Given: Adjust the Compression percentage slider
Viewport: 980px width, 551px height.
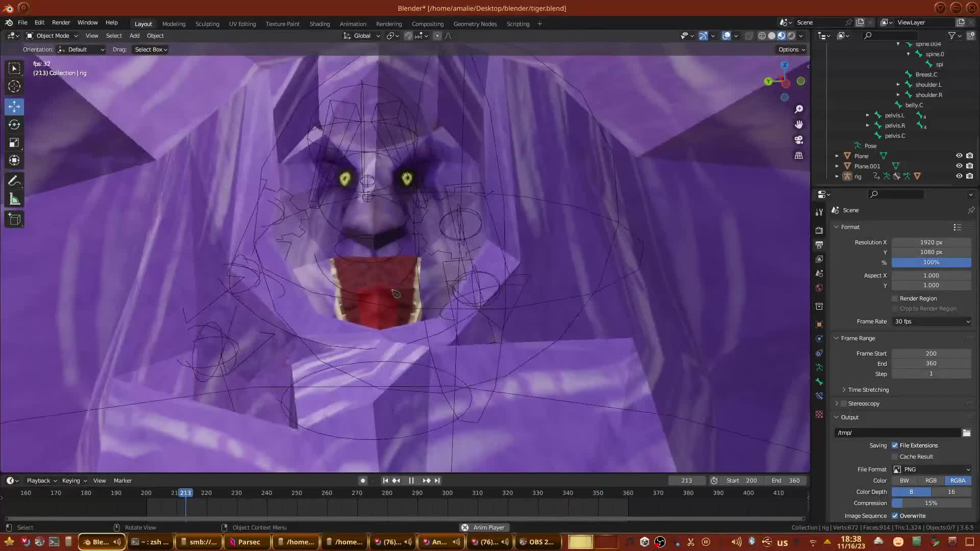Looking at the screenshot, I should pyautogui.click(x=931, y=503).
